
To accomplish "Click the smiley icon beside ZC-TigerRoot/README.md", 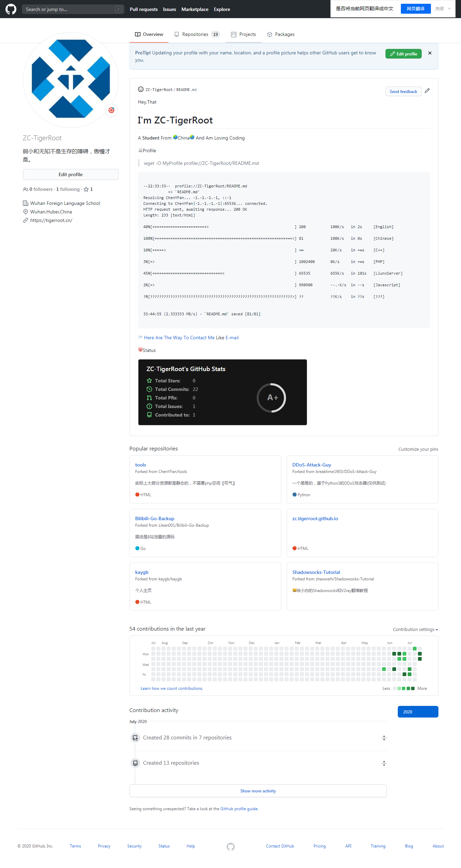I will tap(140, 89).
